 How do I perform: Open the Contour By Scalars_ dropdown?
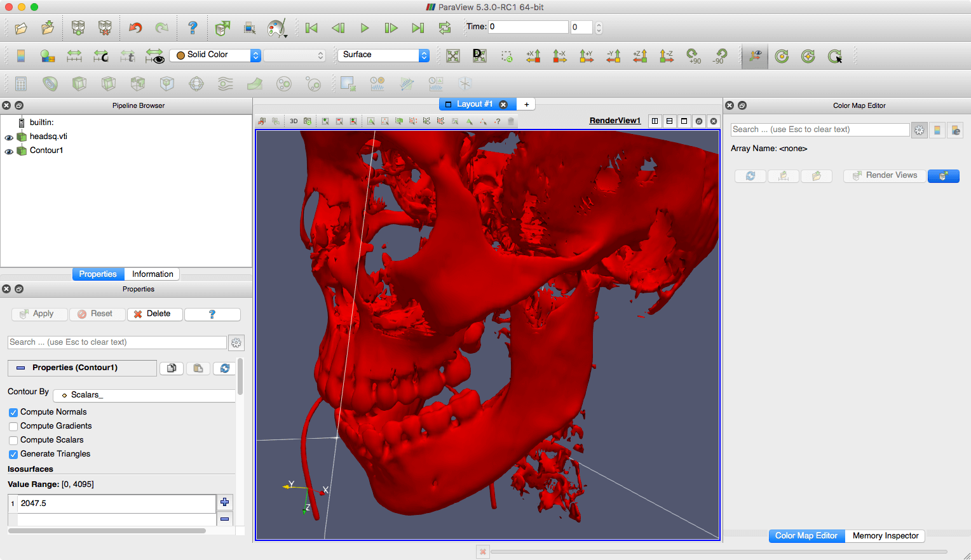point(144,396)
